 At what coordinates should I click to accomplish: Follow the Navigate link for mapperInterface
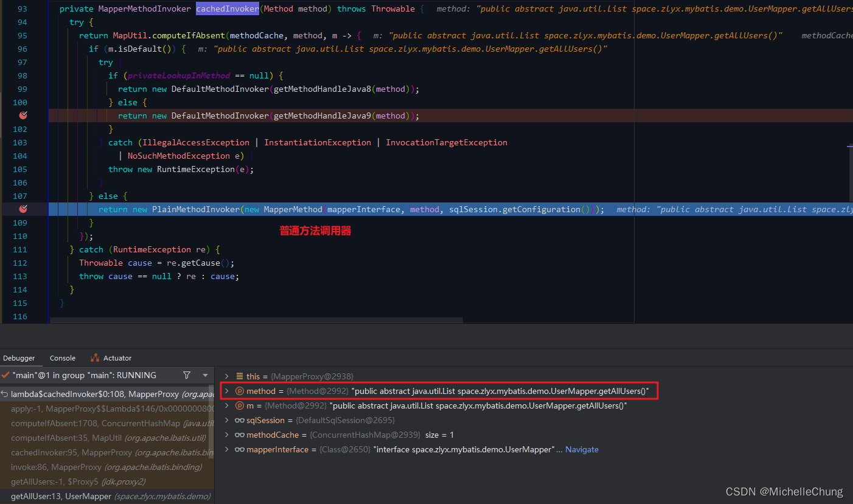(x=582, y=449)
